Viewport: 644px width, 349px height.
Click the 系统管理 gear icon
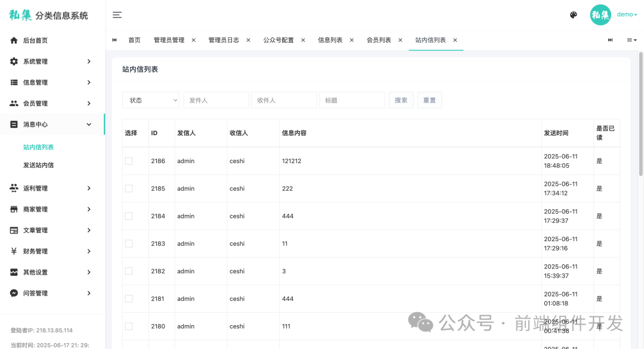[x=14, y=61]
